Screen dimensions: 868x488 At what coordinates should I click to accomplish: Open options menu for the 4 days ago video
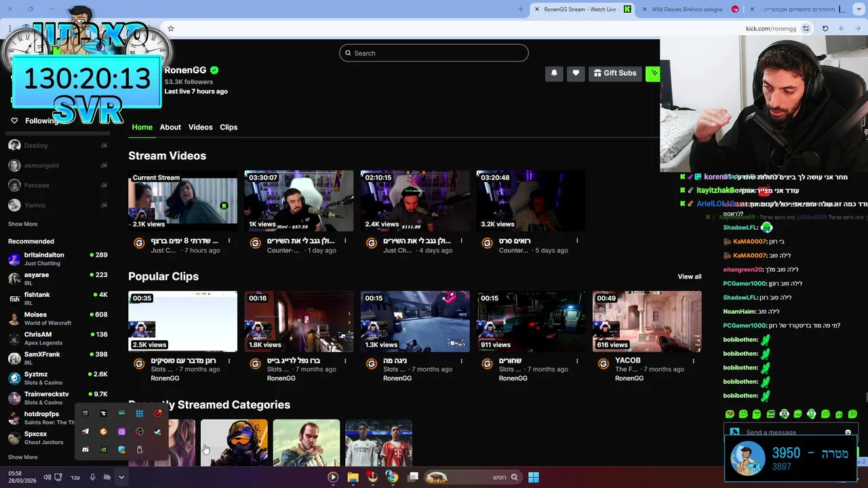(x=461, y=241)
